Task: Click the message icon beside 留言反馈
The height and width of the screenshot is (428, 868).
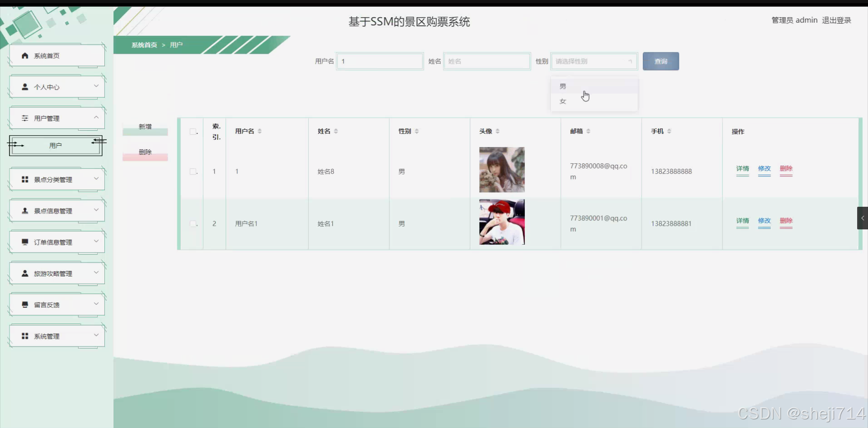Action: [25, 304]
